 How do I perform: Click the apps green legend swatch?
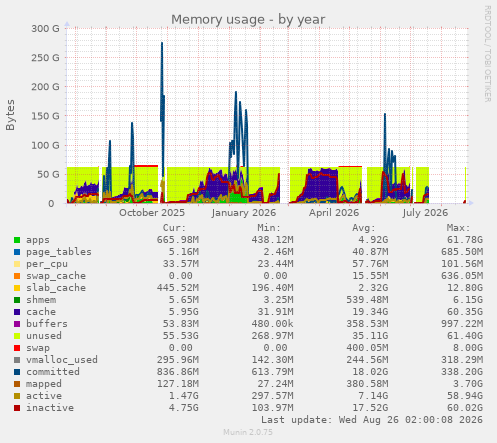point(17,240)
